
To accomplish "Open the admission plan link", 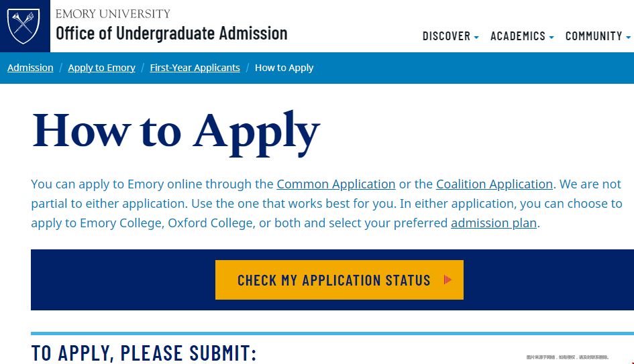I will point(494,223).
